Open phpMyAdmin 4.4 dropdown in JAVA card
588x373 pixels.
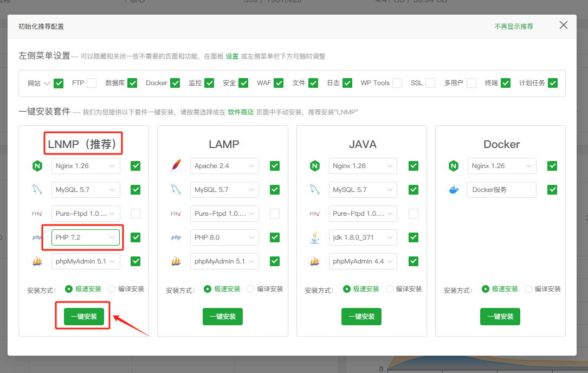[363, 261]
